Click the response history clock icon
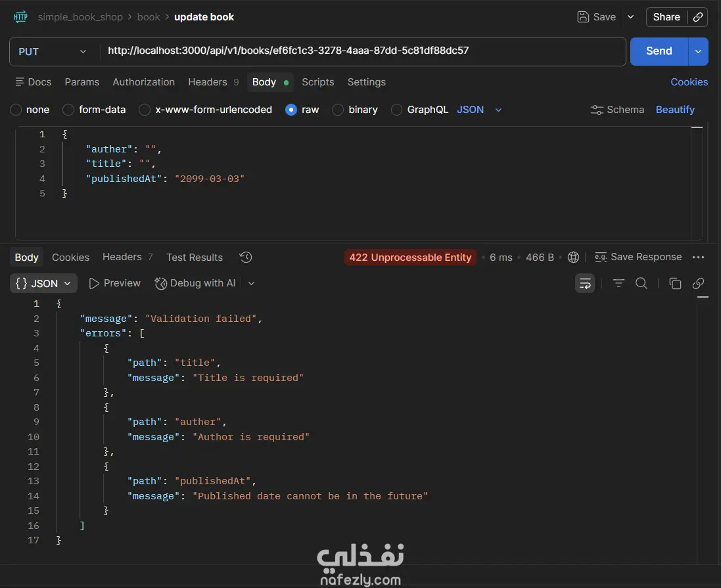This screenshot has height=588, width=721. [246, 258]
